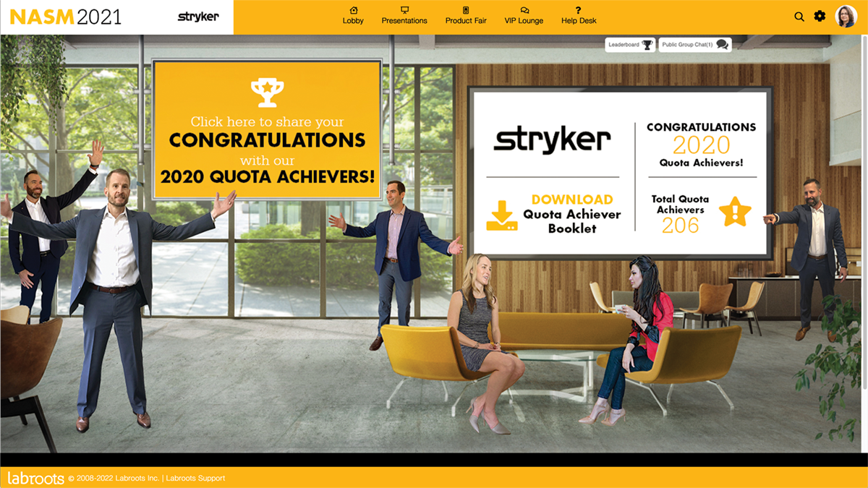868x488 pixels.
Task: Enter the VIP Lounge
Action: 524,16
